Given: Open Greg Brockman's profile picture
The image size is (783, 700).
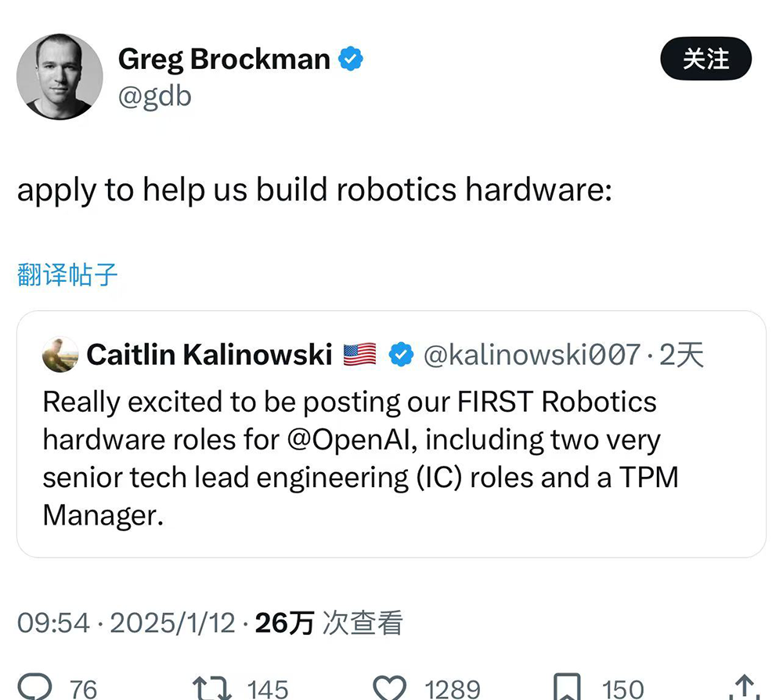Looking at the screenshot, I should click(x=60, y=77).
